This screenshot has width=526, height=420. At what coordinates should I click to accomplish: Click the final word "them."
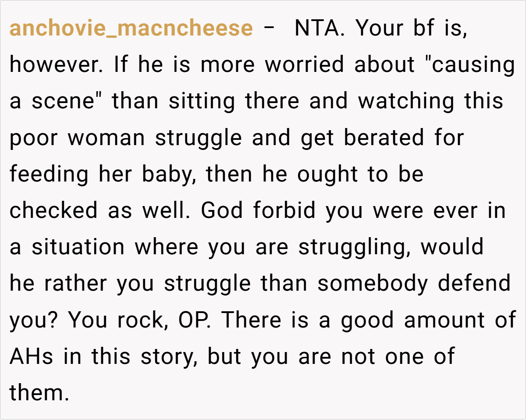pos(39,392)
